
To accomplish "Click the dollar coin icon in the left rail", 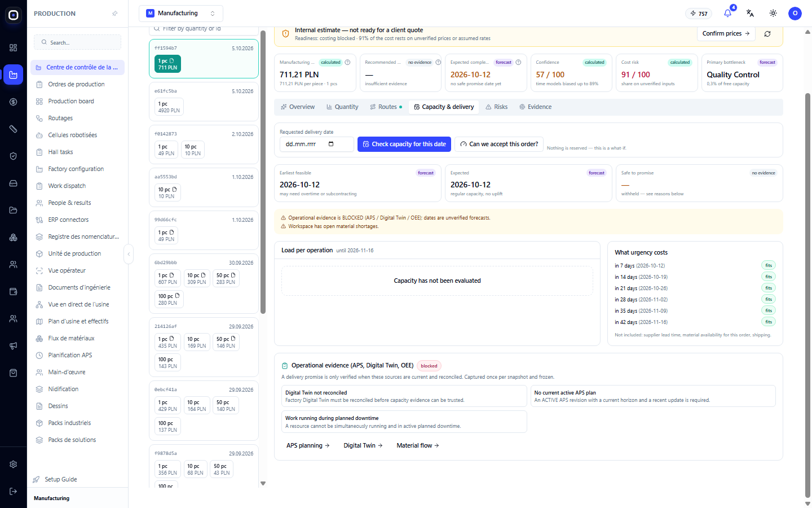I will (x=13, y=102).
